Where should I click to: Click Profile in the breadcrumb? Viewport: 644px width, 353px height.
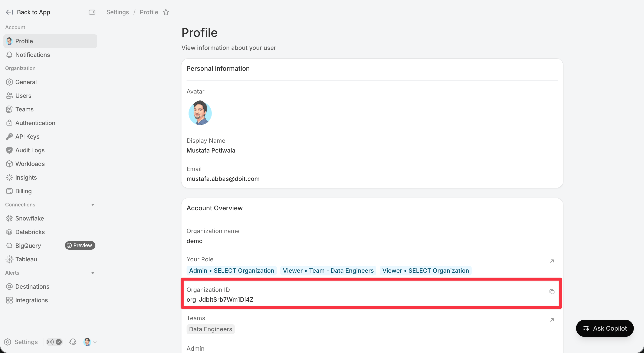[x=149, y=12]
